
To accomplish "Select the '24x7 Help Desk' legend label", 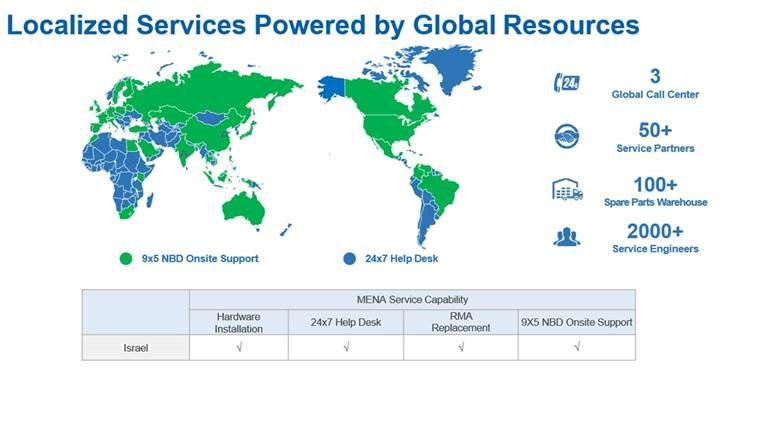I will [401, 259].
